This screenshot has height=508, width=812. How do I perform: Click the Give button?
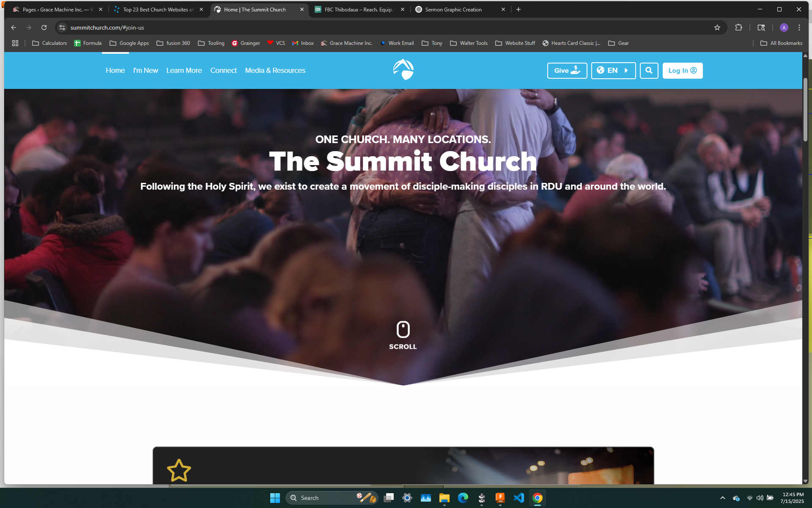coord(567,71)
